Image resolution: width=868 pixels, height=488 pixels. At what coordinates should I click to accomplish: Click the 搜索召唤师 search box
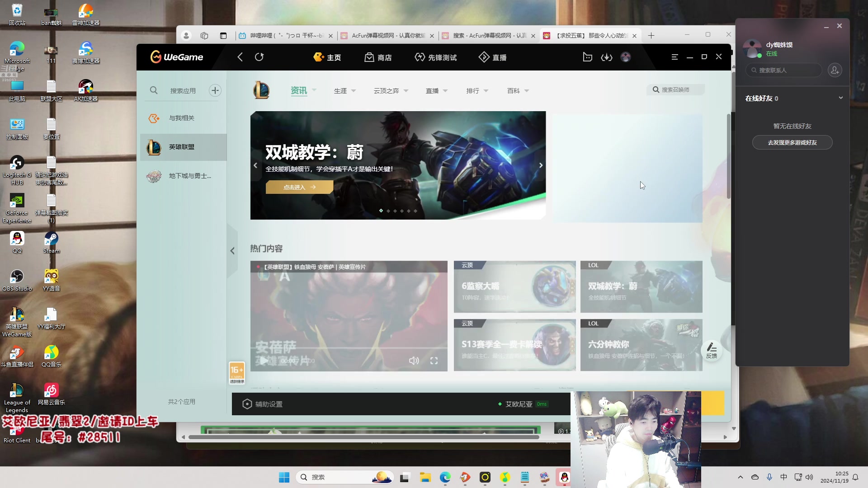tap(675, 90)
